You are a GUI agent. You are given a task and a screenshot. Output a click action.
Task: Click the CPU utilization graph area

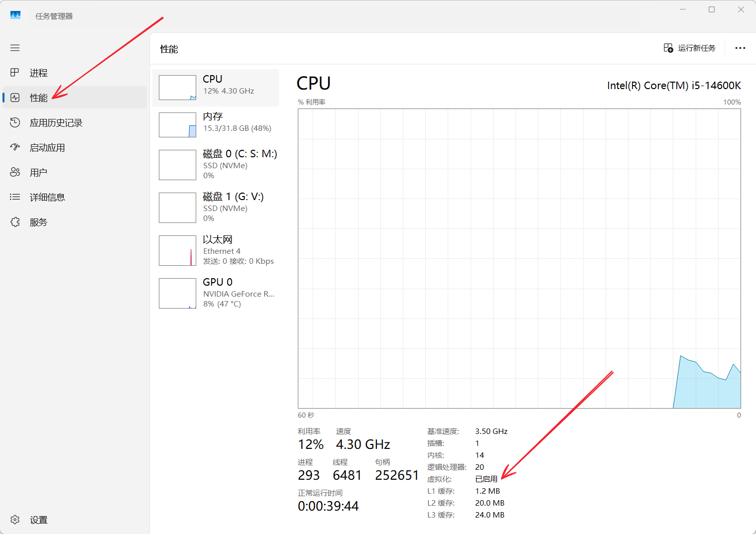click(x=519, y=258)
